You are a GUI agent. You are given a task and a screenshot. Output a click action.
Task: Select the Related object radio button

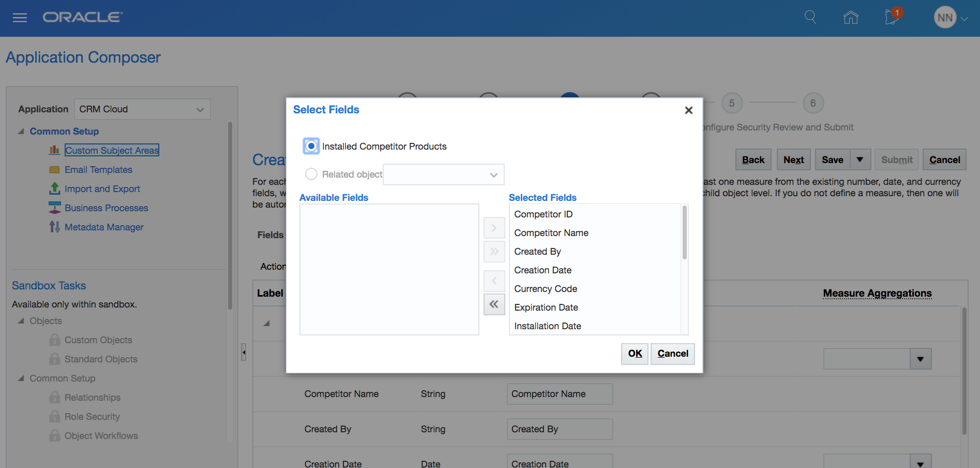point(311,174)
